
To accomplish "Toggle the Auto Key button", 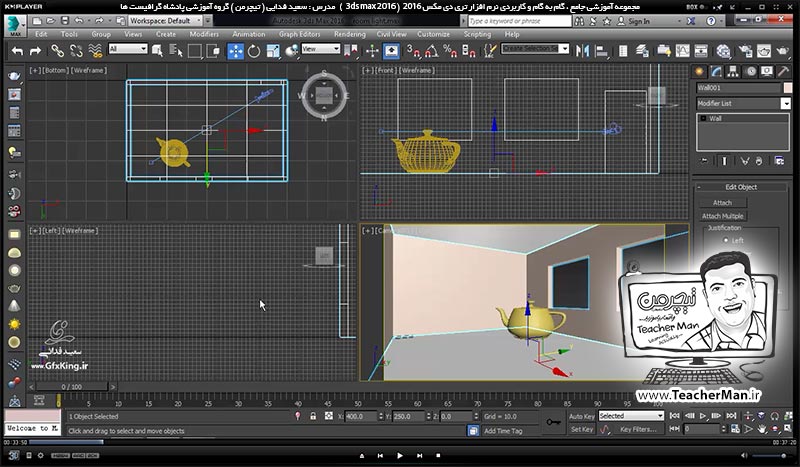I will click(x=582, y=416).
